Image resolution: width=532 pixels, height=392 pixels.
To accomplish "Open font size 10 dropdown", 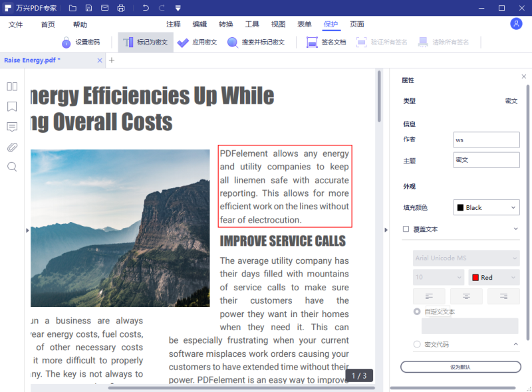I will click(438, 277).
